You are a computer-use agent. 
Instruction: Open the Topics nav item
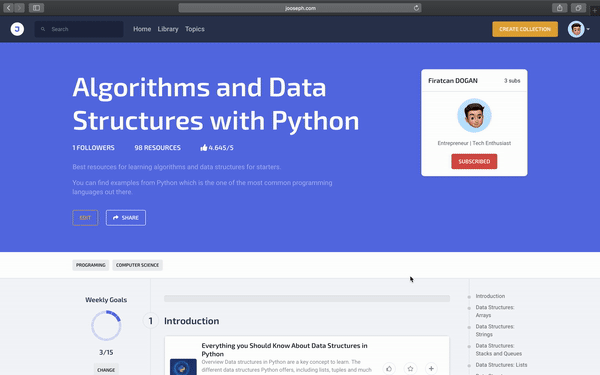coord(195,29)
